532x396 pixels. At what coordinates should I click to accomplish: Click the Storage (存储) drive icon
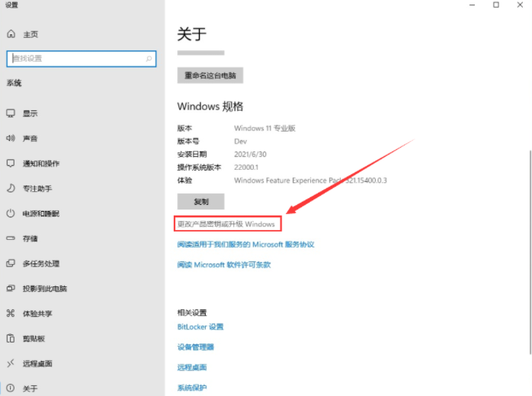click(x=11, y=238)
